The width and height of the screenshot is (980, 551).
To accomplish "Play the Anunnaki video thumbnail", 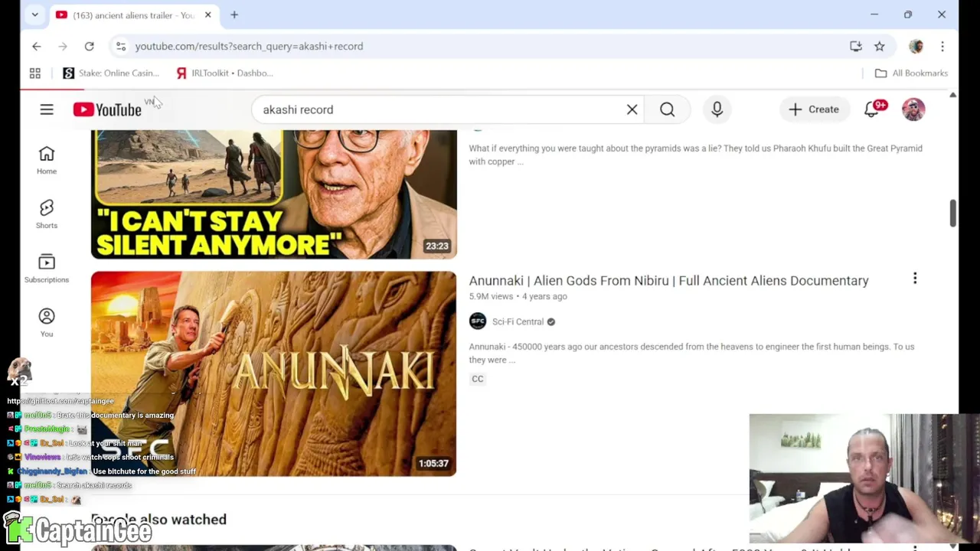I will tap(273, 373).
